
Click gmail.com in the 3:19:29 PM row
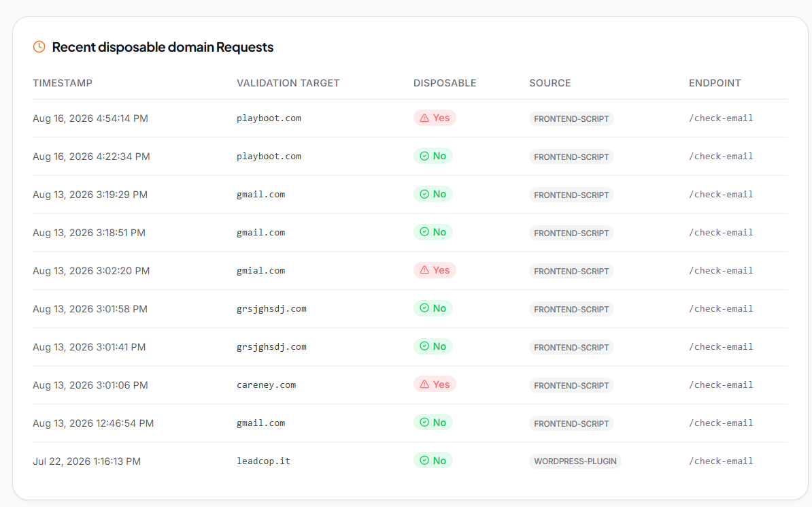[x=261, y=195]
